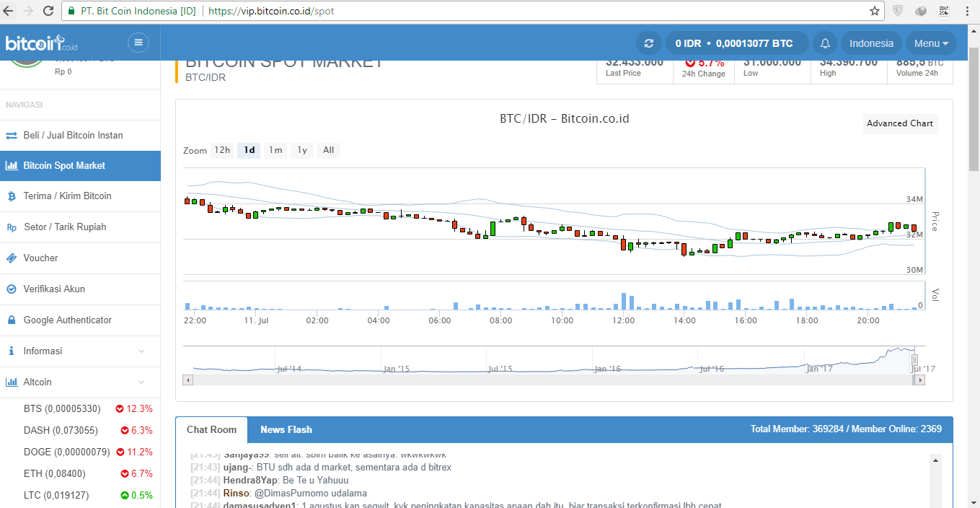Click the info icon beside Informasi
This screenshot has height=508, width=980.
(11, 351)
